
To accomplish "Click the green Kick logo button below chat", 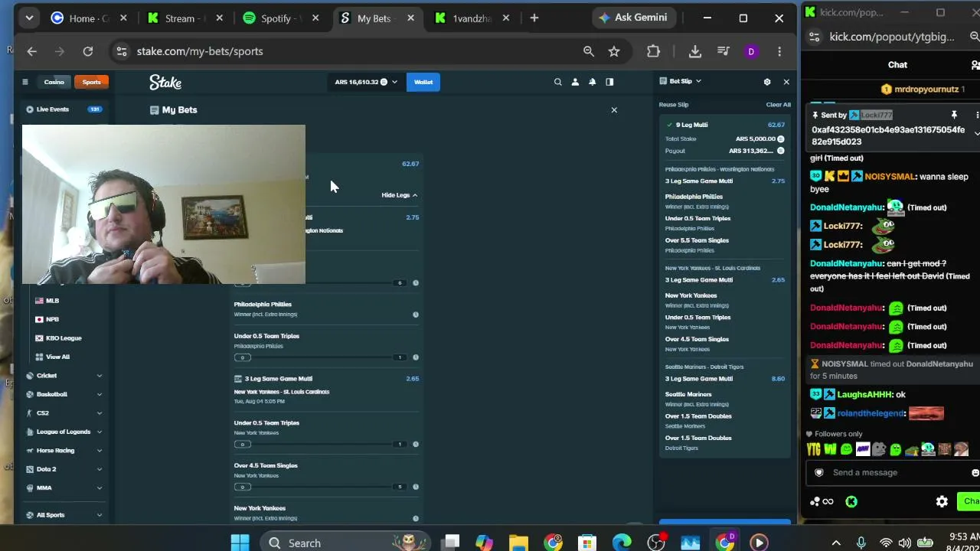I will [x=851, y=502].
